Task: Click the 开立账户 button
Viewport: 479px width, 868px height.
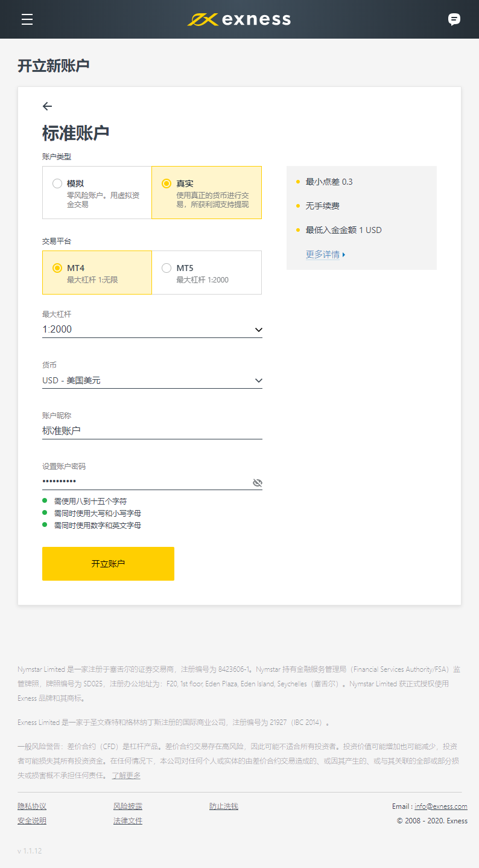Action: (x=108, y=564)
